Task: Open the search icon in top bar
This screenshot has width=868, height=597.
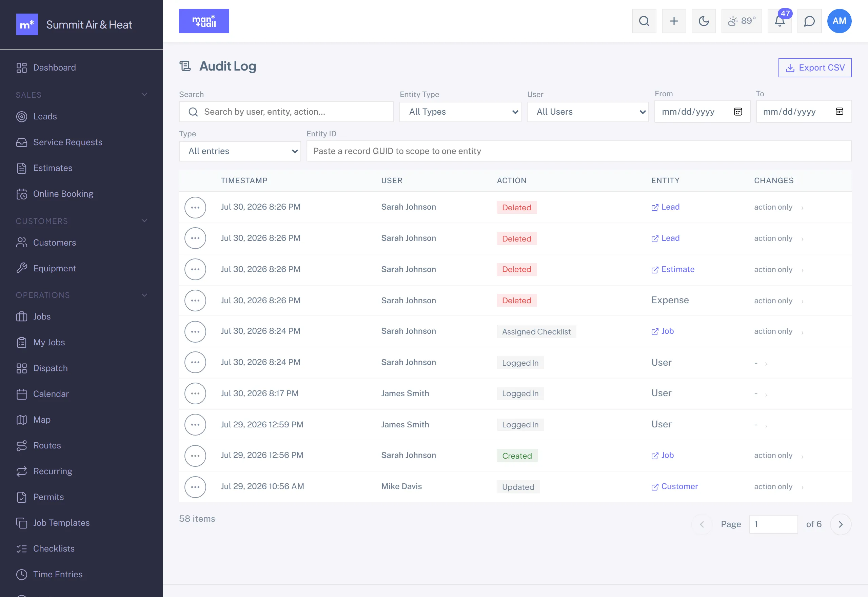Action: (x=644, y=21)
